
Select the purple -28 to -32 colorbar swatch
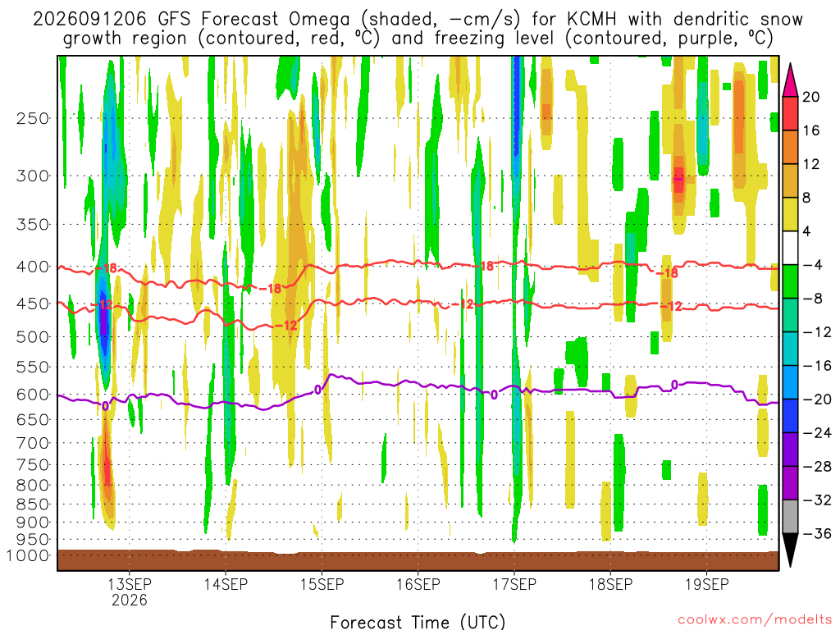point(790,483)
